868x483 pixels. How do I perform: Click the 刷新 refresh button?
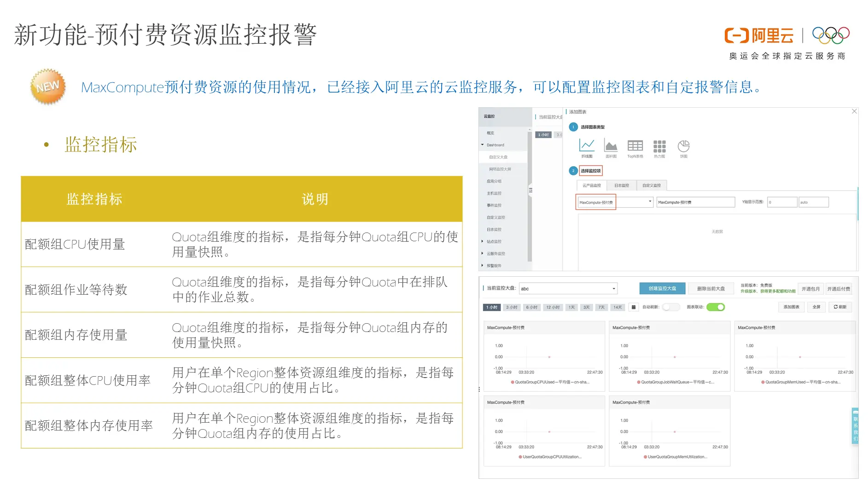840,307
